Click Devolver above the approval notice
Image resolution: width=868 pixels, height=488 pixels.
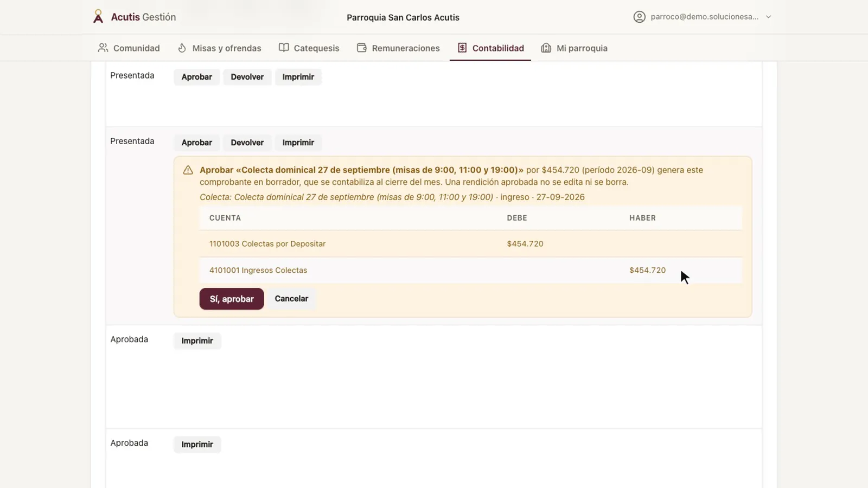coord(247,143)
